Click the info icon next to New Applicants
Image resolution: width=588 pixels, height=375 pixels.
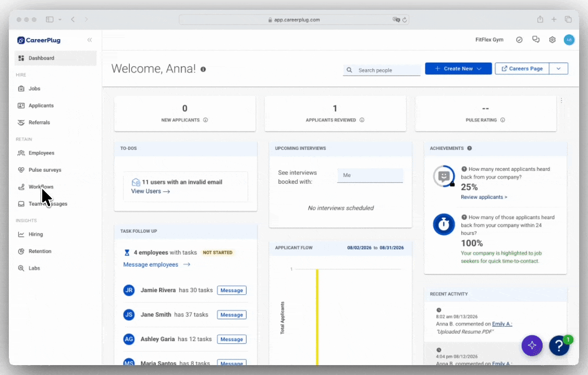pyautogui.click(x=205, y=120)
